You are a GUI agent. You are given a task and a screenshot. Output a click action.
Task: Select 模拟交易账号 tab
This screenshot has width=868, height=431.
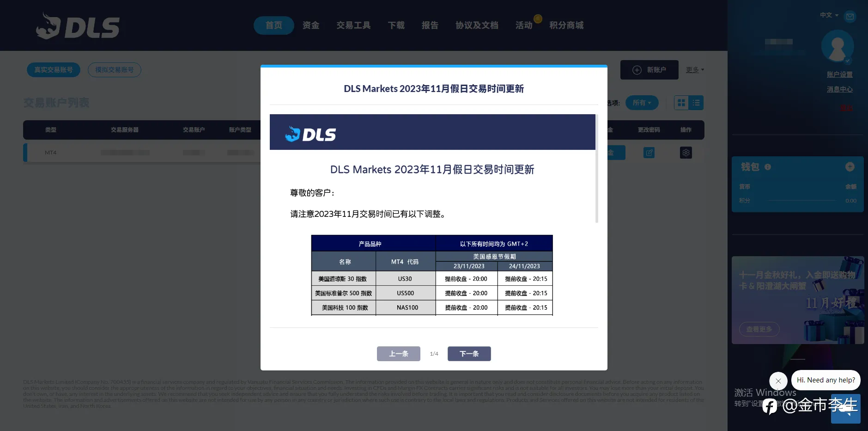coord(115,70)
